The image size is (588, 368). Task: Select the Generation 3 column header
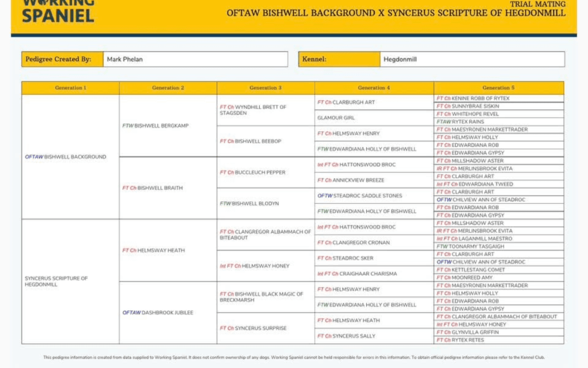click(x=266, y=88)
